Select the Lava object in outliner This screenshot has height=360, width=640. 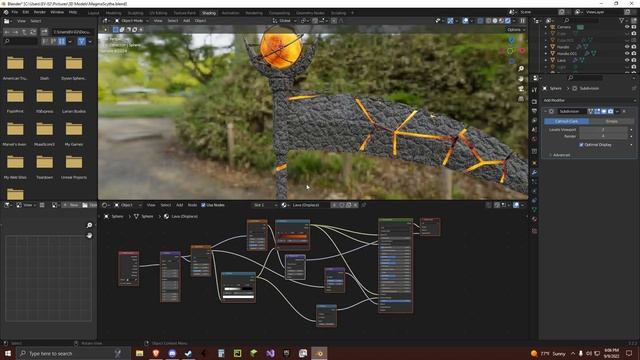click(561, 60)
